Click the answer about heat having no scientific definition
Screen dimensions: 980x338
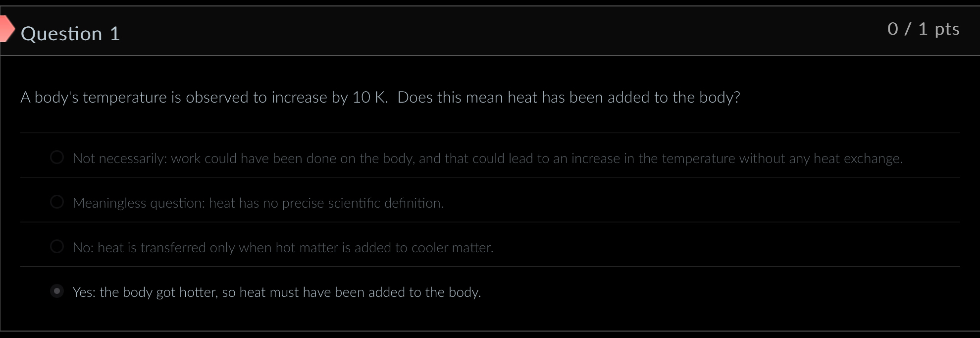[x=258, y=203]
